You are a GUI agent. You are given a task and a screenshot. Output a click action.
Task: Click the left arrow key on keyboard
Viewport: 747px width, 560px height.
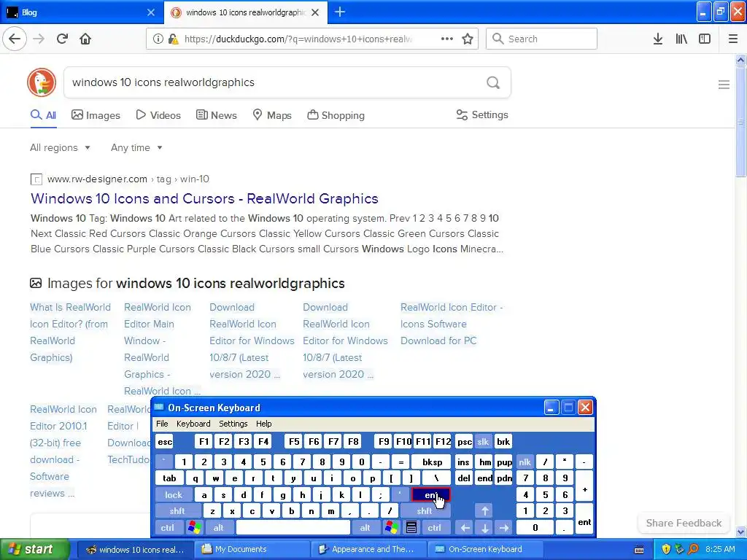pos(465,527)
